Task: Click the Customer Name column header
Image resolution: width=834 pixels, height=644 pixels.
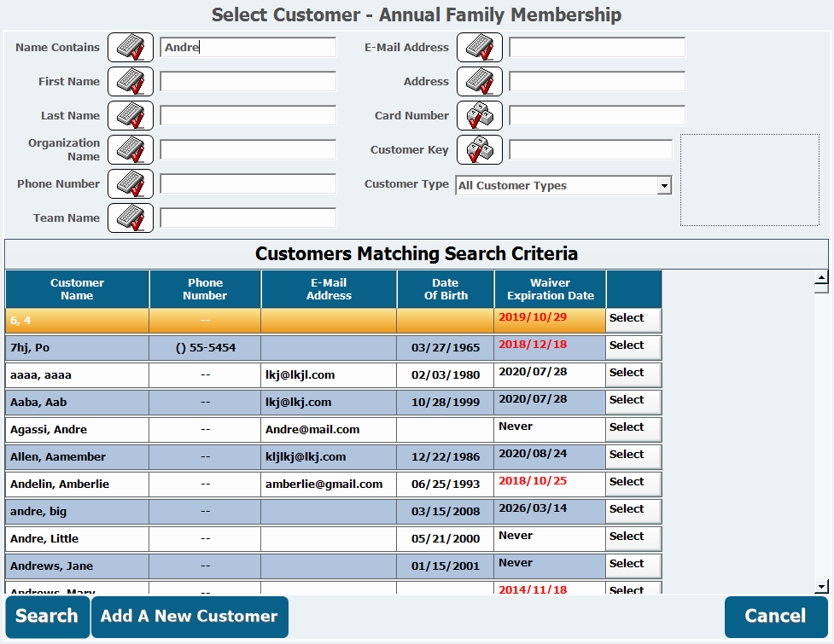Action: pos(77,289)
